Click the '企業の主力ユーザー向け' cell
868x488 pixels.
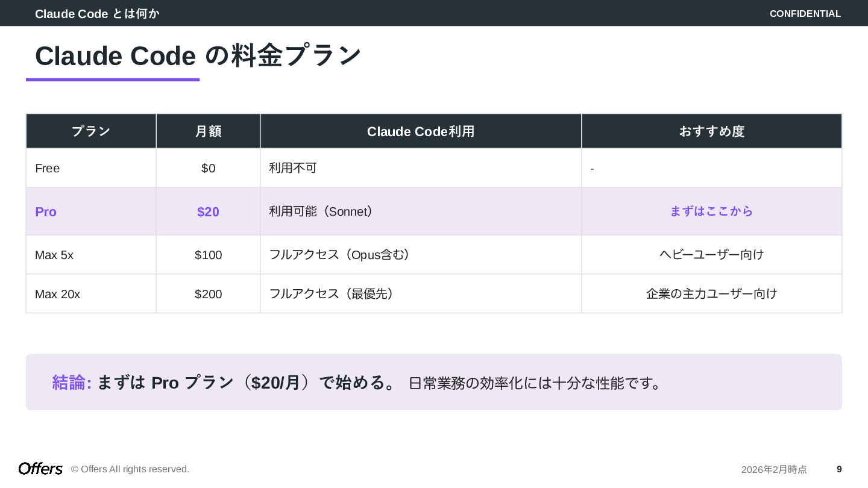point(711,294)
